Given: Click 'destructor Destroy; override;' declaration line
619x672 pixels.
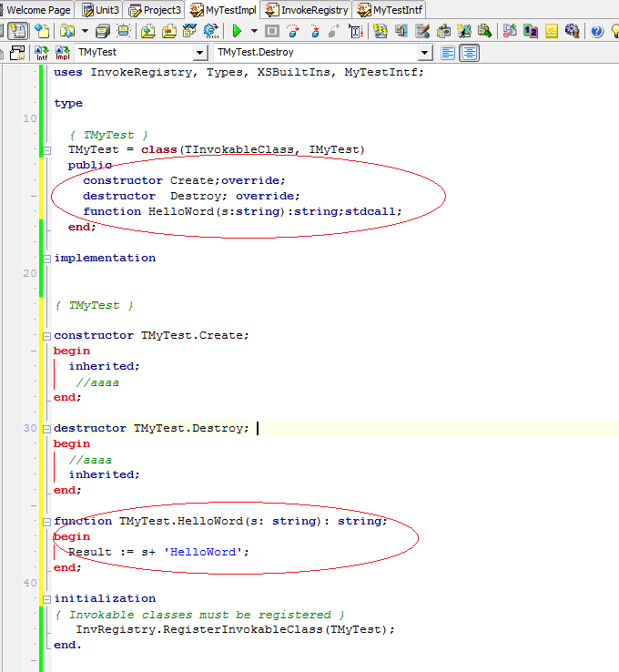Looking at the screenshot, I should tap(191, 196).
